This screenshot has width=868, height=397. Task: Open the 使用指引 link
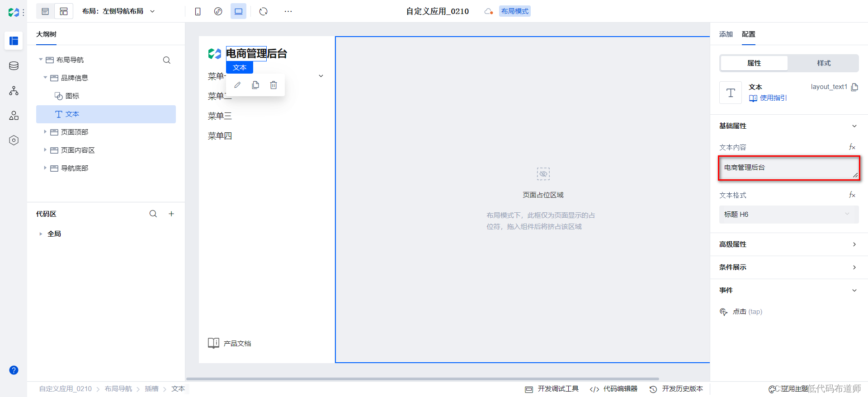[768, 98]
